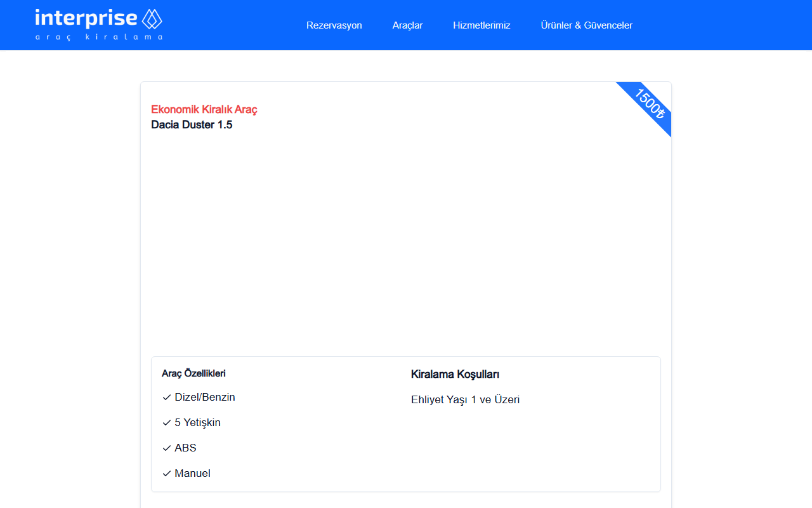This screenshot has width=812, height=508.
Task: Click the Kiralama Koşulları heading
Action: point(455,375)
